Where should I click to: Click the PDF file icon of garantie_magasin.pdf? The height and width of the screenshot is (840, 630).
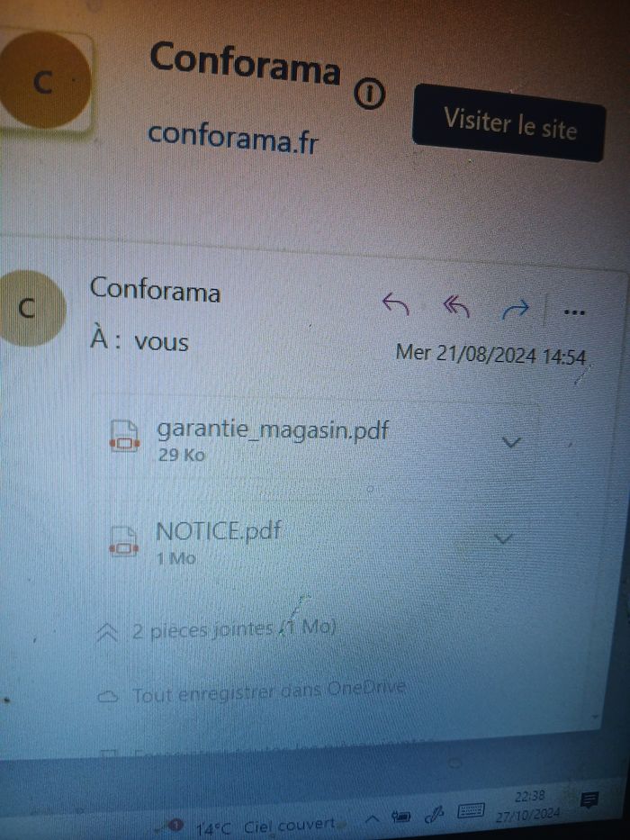[125, 437]
